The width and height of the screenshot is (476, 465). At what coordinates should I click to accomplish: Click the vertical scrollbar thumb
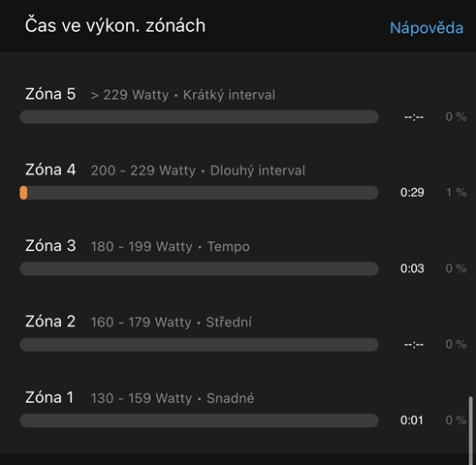pyautogui.click(x=471, y=431)
